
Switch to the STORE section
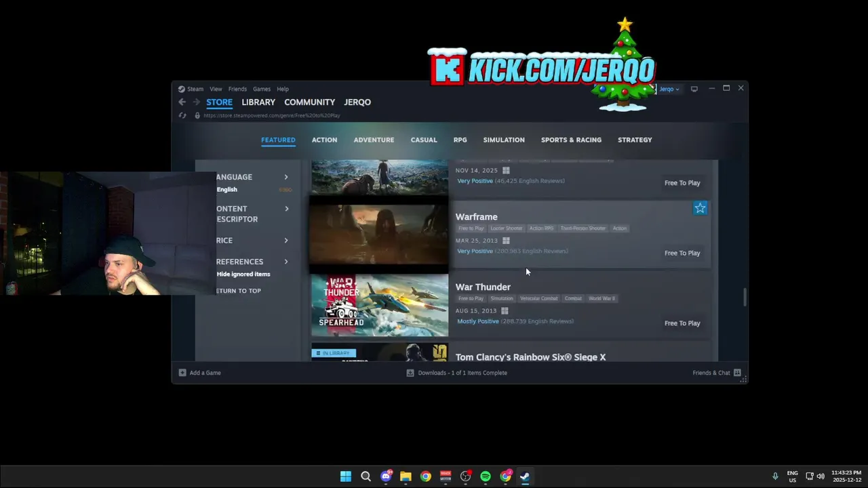(x=219, y=102)
